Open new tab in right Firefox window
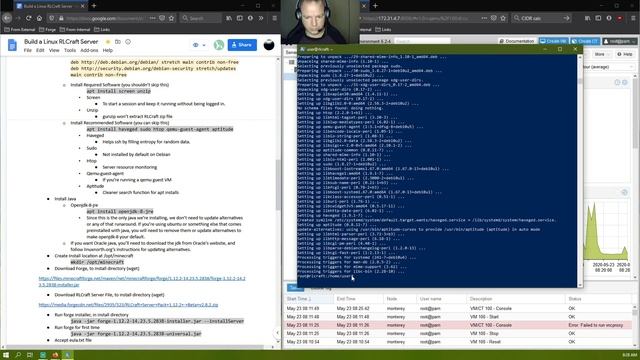640x360 pixels. 375,6
